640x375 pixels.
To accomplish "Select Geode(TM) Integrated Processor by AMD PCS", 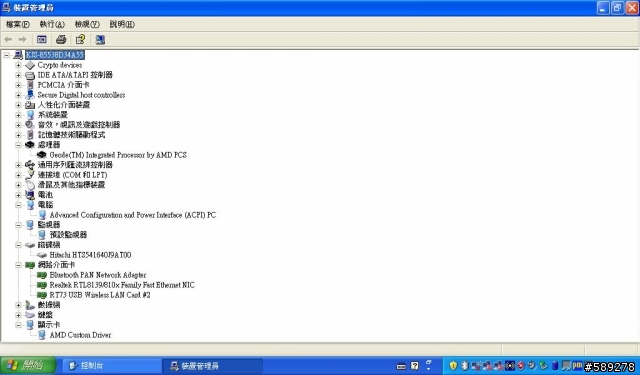I will pos(118,155).
